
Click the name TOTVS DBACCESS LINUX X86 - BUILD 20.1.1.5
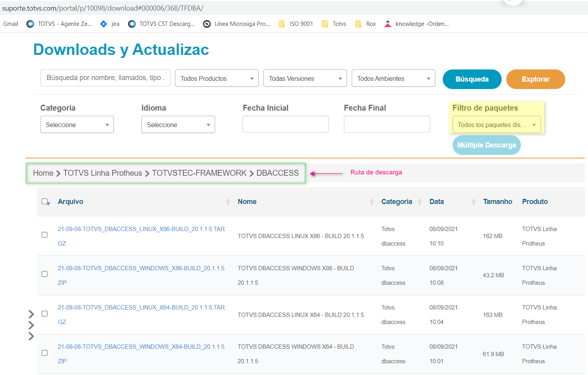point(301,236)
